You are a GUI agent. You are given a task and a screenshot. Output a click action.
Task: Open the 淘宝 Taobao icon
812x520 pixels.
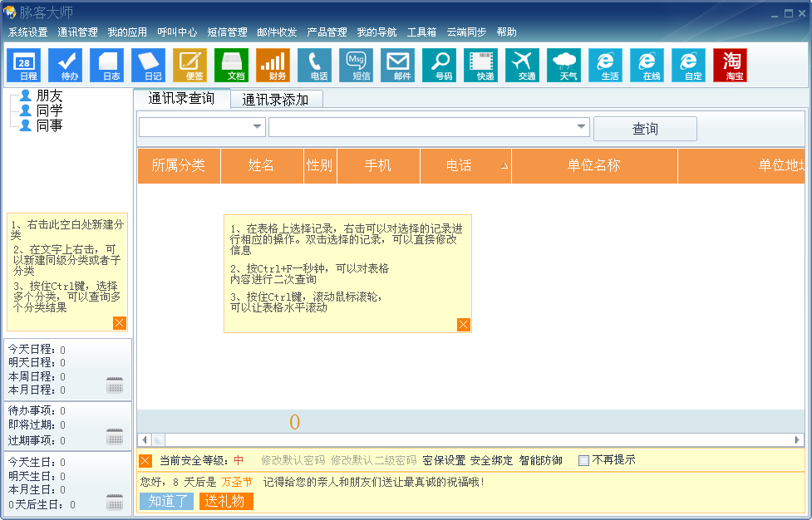pos(731,65)
